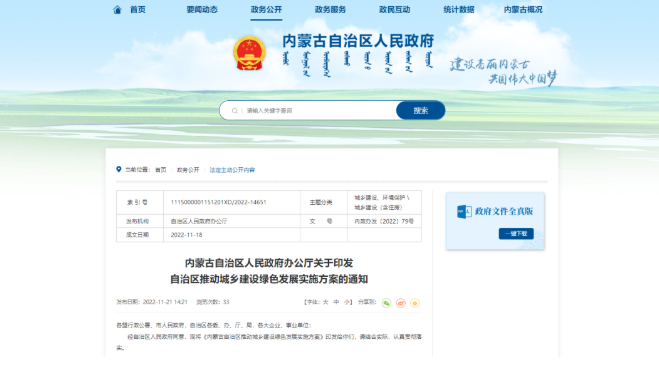Open the 内蒙古概况 navigation tab
659x366 pixels.
click(x=523, y=10)
